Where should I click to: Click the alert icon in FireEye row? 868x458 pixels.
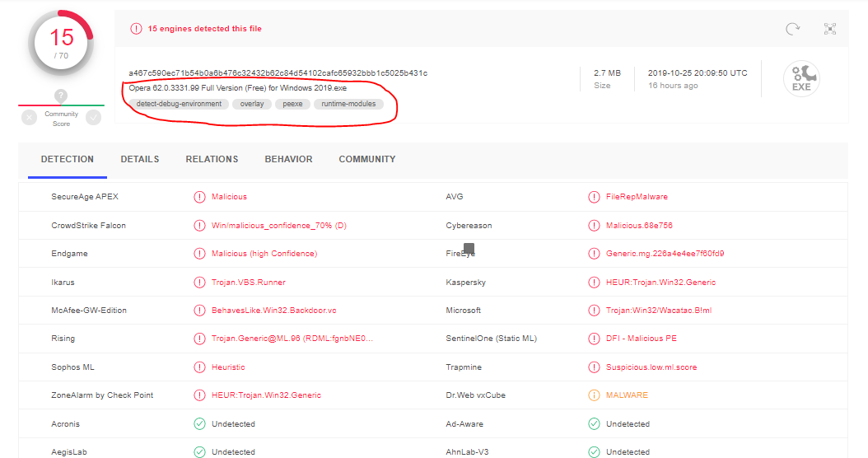(594, 254)
